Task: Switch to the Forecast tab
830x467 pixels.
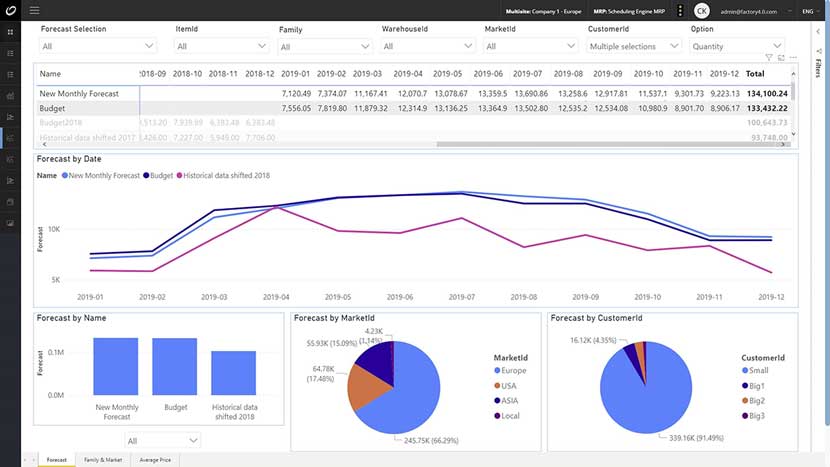Action: [57, 460]
